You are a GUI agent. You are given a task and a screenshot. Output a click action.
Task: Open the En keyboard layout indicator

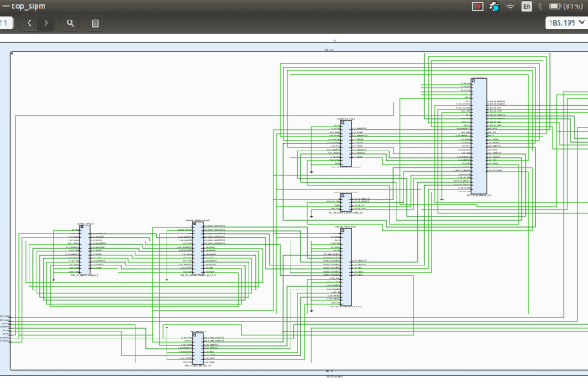tap(527, 6)
